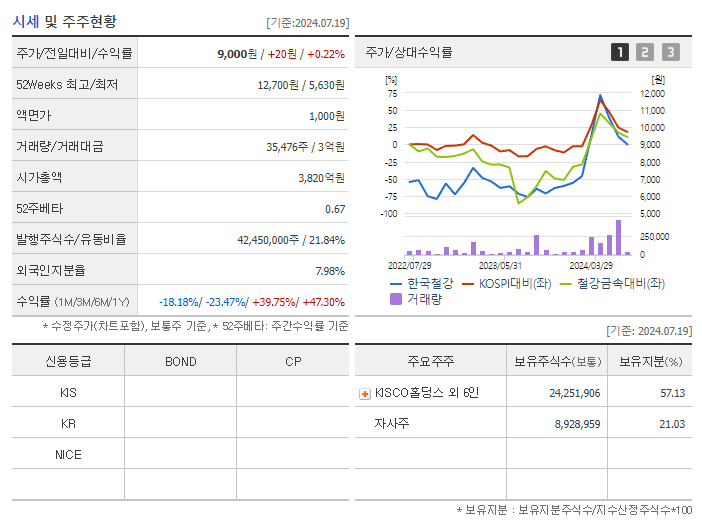The height and width of the screenshot is (525, 702).
Task: Click the 7.98% foreign ownership value
Action: [330, 271]
